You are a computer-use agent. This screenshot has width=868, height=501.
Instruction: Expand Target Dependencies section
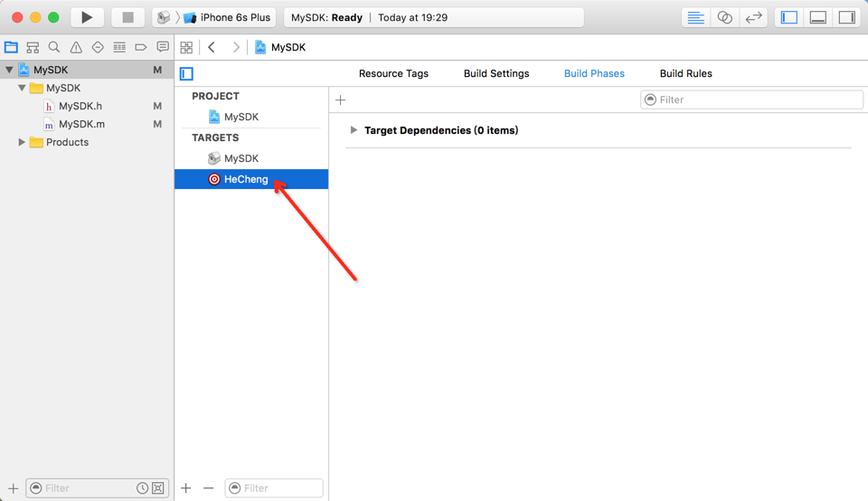coord(354,130)
